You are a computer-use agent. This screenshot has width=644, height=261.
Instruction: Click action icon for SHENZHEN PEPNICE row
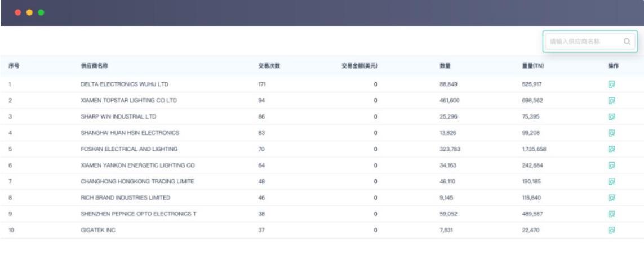pos(611,214)
